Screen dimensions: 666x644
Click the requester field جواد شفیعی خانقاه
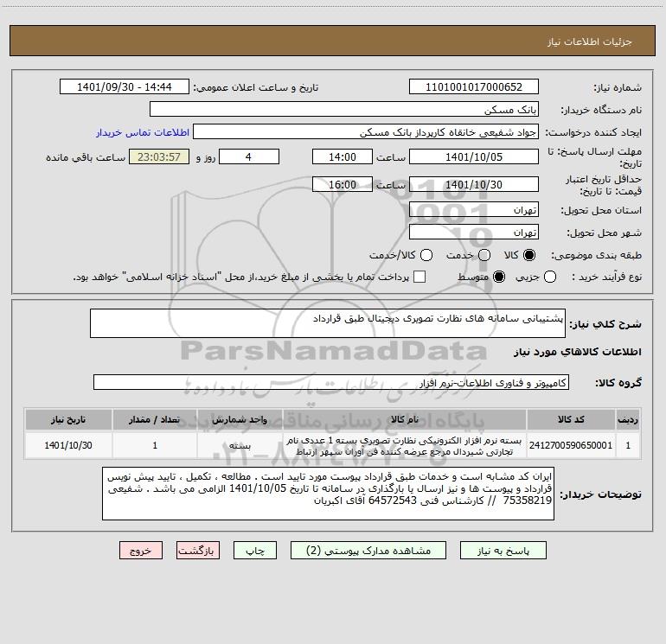point(366,132)
